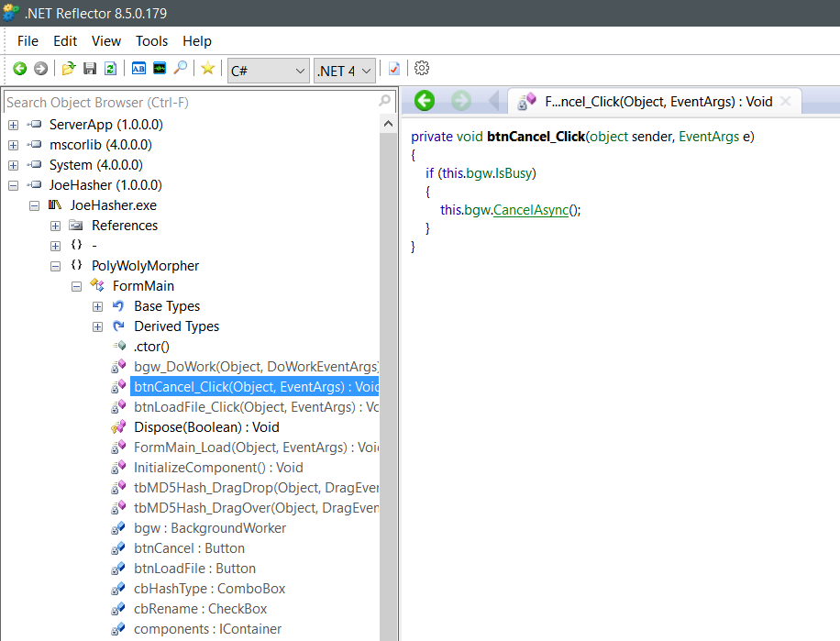840x641 pixels.
Task: Click the tree scrollbar up arrow
Action: pos(389,124)
